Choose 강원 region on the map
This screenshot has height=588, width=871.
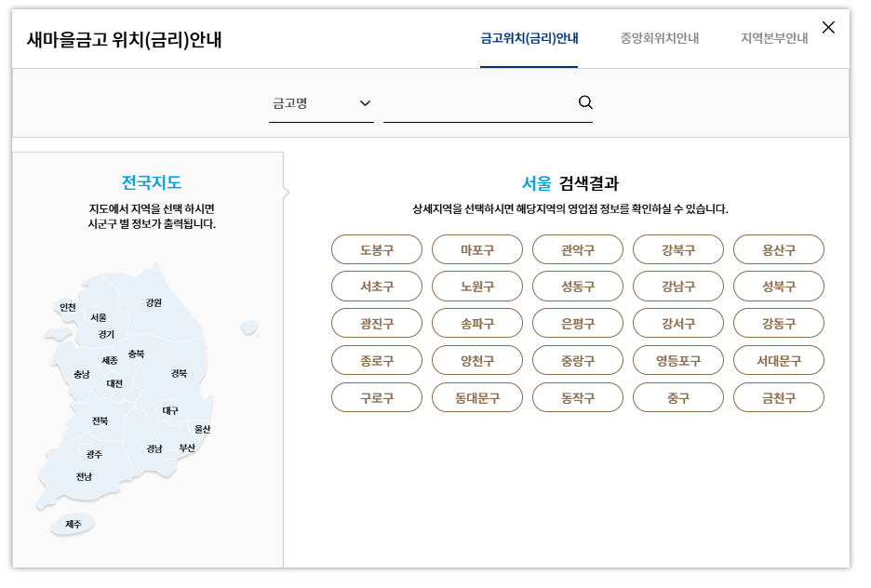click(154, 302)
